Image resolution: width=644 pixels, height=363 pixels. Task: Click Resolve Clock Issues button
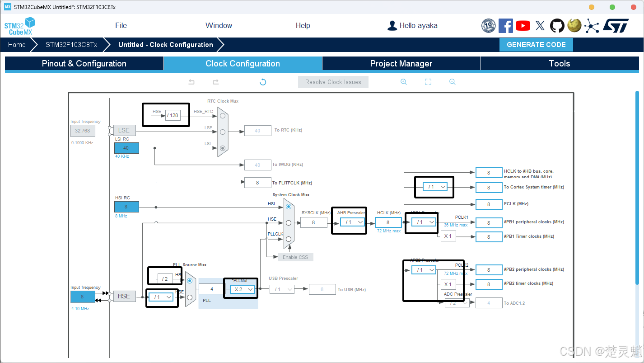(333, 82)
